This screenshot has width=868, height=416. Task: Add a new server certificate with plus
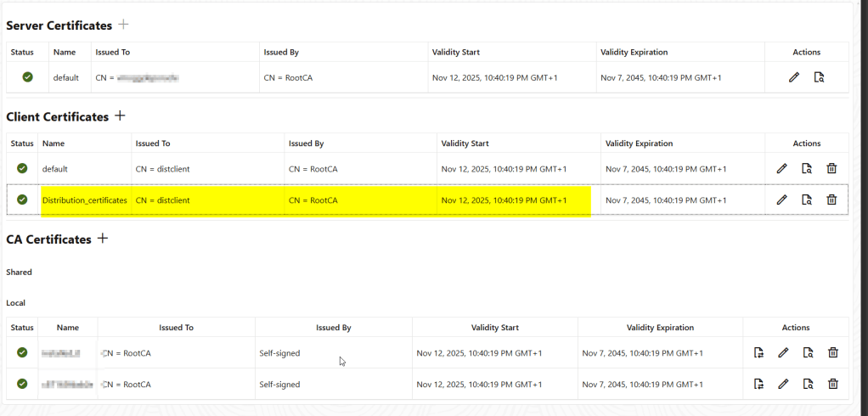click(x=124, y=25)
